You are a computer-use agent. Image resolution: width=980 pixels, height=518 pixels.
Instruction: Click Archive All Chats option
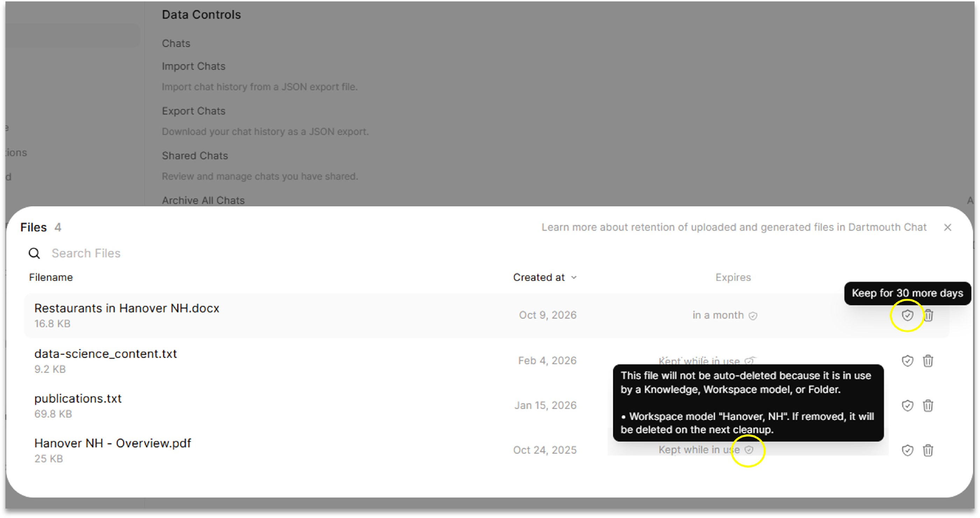[x=203, y=201]
